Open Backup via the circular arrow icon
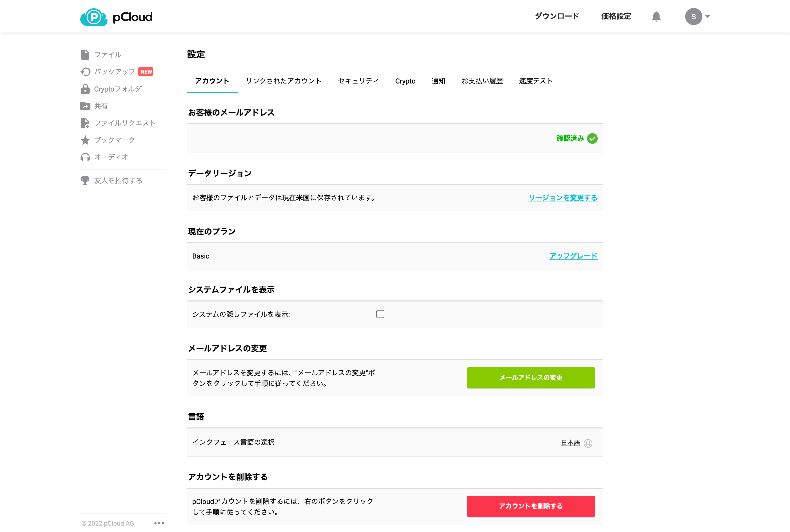The width and height of the screenshot is (790, 532). pos(85,72)
